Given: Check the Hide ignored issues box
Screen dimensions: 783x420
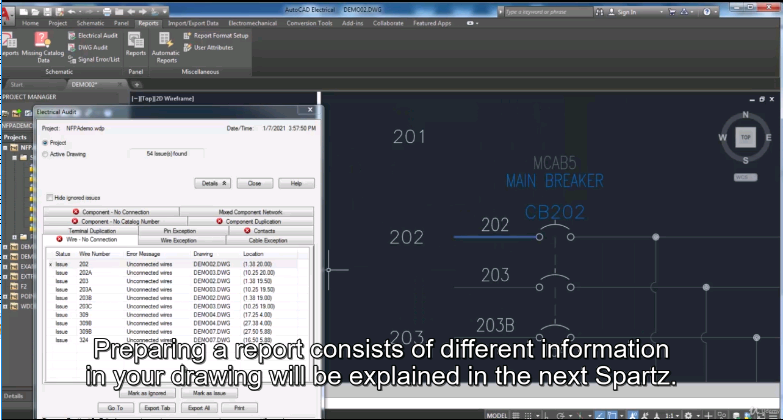Looking at the screenshot, I should (x=49, y=198).
